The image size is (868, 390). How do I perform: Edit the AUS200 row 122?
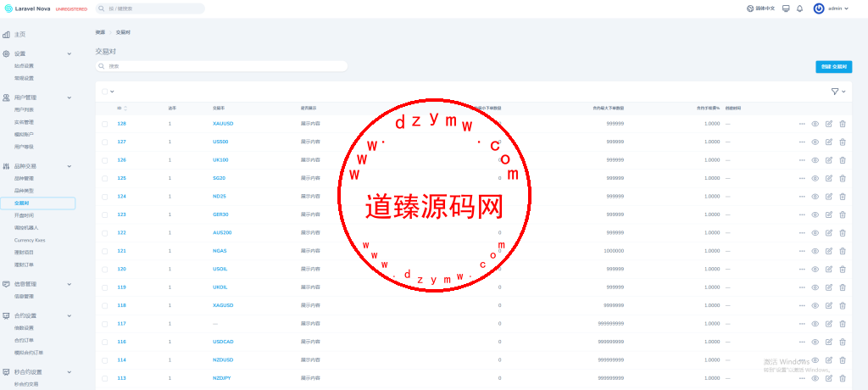coord(829,232)
